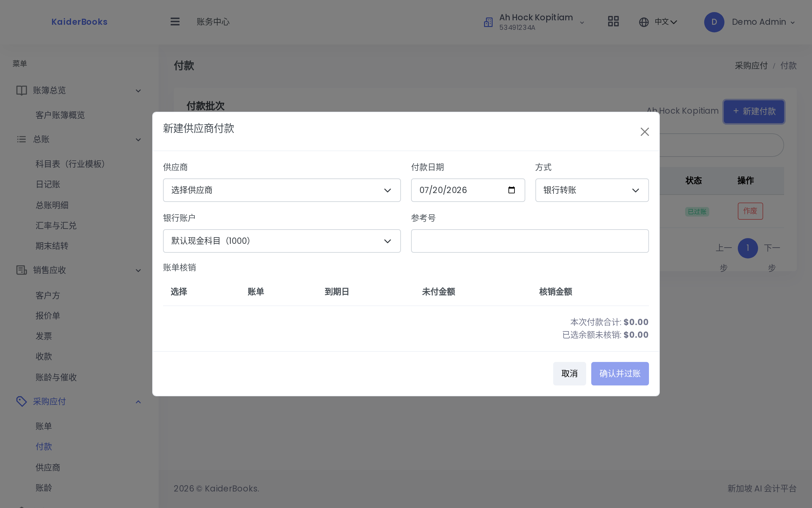Click the 下一步 pagination link
Viewport: 812px width, 508px height.
772,258
